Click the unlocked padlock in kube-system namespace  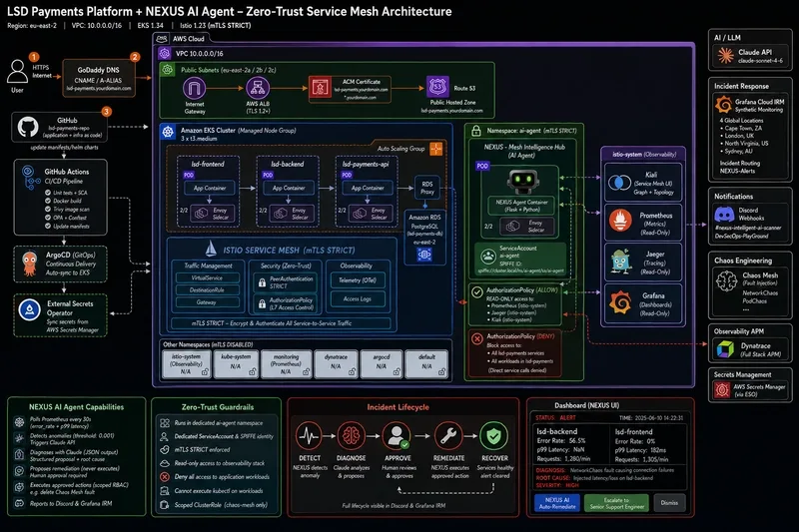click(253, 372)
